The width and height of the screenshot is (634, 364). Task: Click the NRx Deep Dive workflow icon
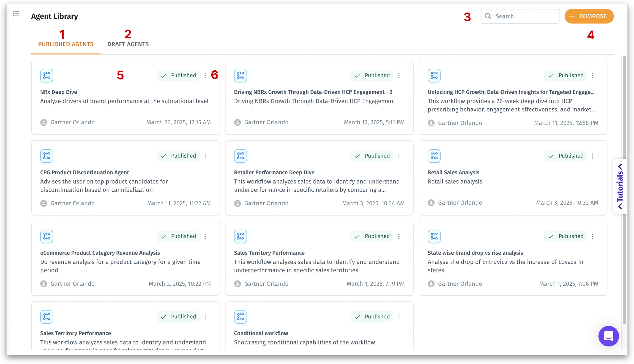tap(47, 75)
